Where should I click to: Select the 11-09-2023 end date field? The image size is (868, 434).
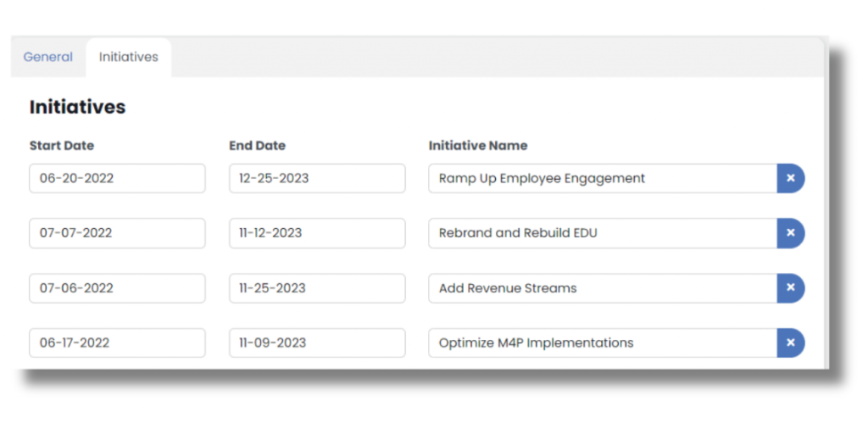pos(317,343)
